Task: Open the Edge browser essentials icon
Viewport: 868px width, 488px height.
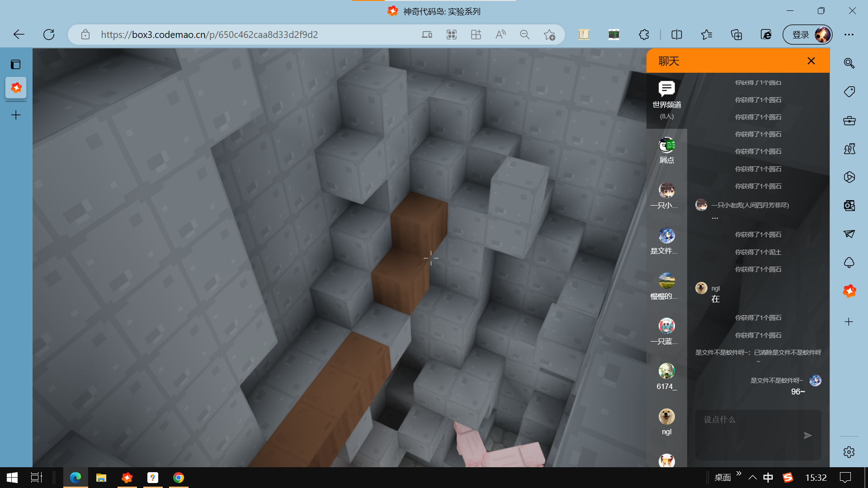Action: pyautogui.click(x=766, y=34)
